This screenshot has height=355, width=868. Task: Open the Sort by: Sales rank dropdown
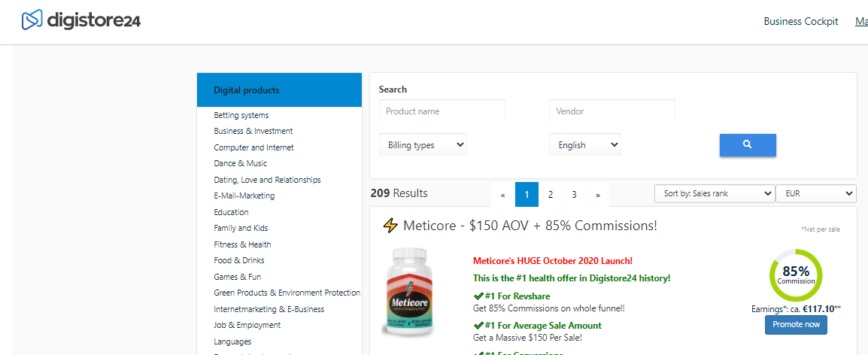click(x=714, y=194)
